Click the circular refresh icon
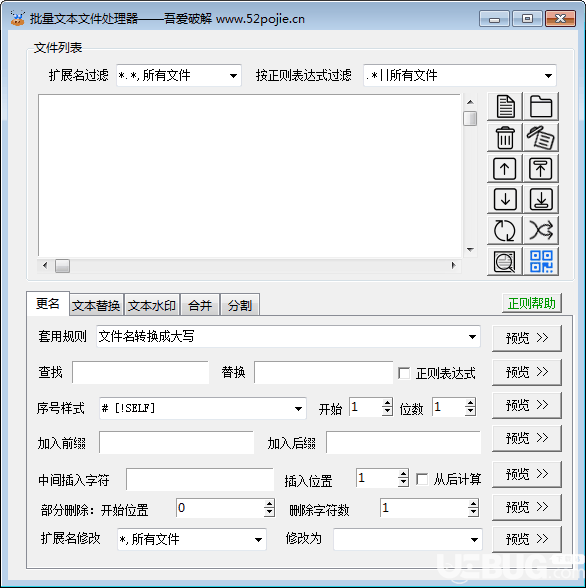 [505, 230]
